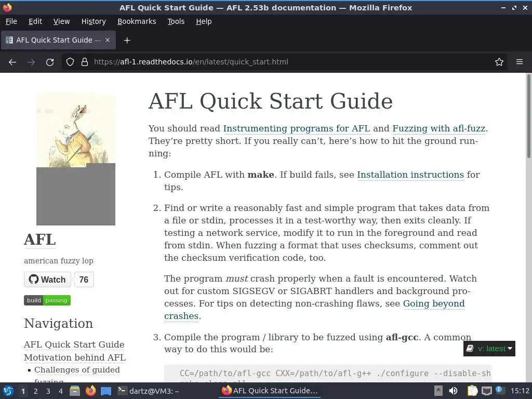
Task: Click the 15:12 clock
Action: 520,391
